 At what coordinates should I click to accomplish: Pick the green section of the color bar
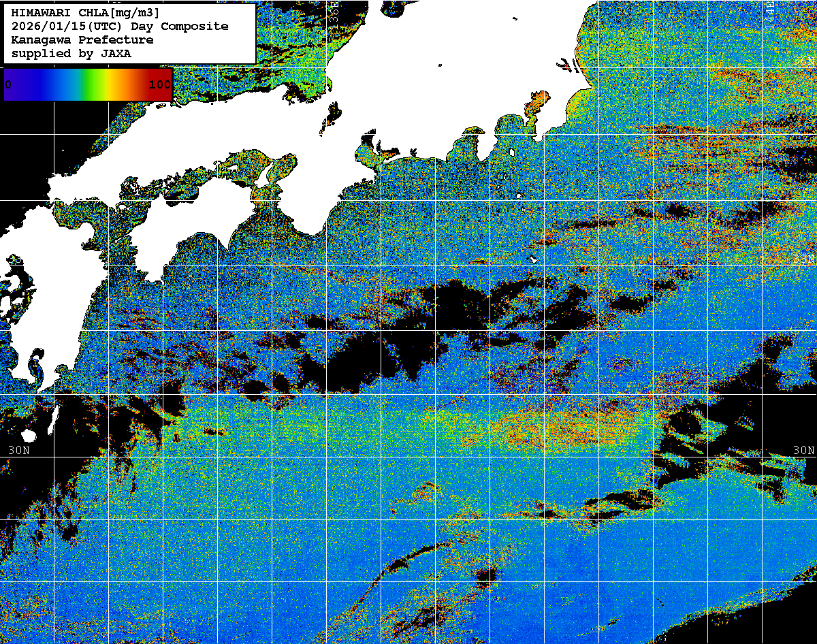pos(87,84)
